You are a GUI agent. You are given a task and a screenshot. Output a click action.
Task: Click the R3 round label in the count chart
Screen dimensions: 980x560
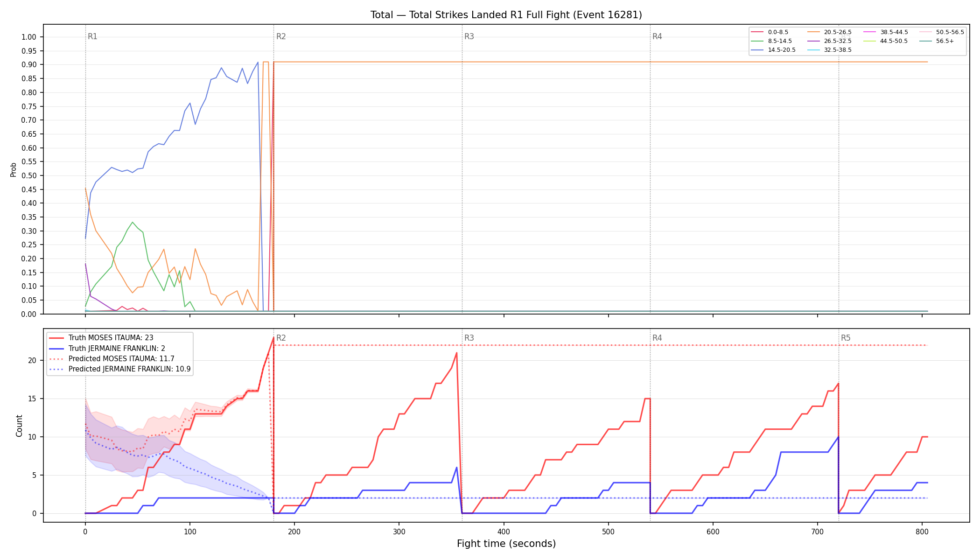click(469, 338)
